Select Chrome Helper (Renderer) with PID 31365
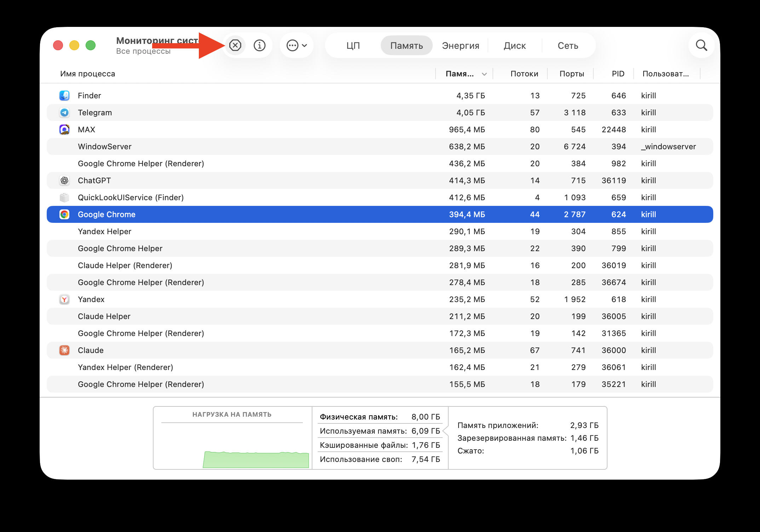 click(380, 333)
